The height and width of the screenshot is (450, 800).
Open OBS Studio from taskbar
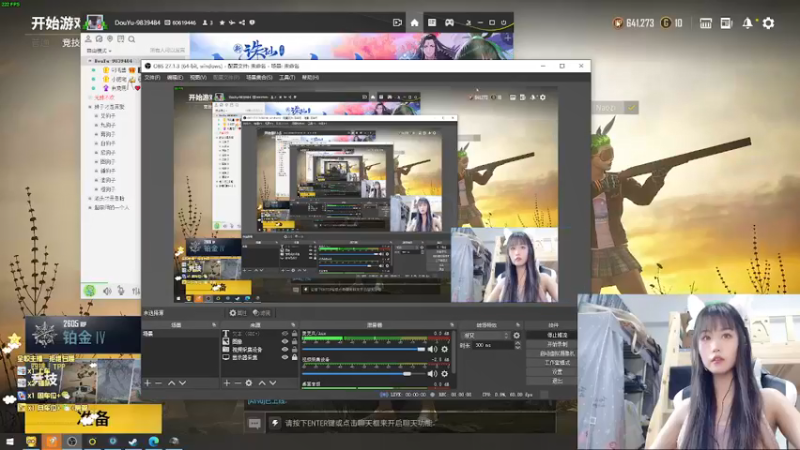72,441
